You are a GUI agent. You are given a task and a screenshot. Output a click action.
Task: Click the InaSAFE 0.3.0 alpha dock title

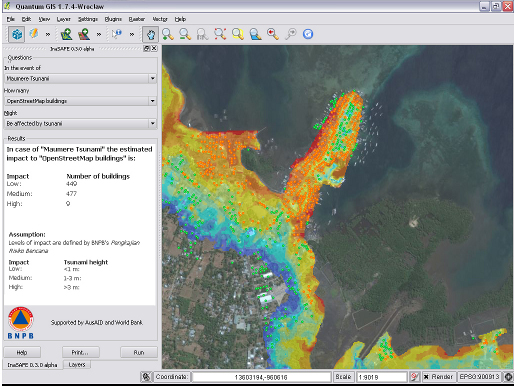coord(72,49)
